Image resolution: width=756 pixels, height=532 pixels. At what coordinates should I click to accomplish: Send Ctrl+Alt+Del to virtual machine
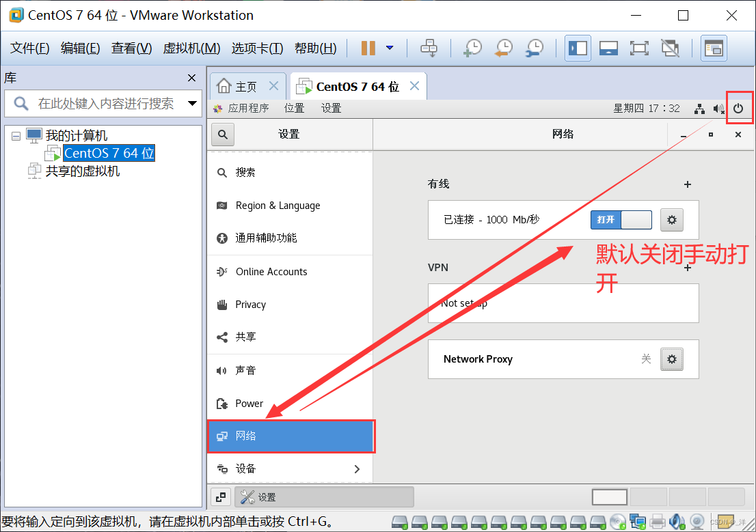pos(429,48)
